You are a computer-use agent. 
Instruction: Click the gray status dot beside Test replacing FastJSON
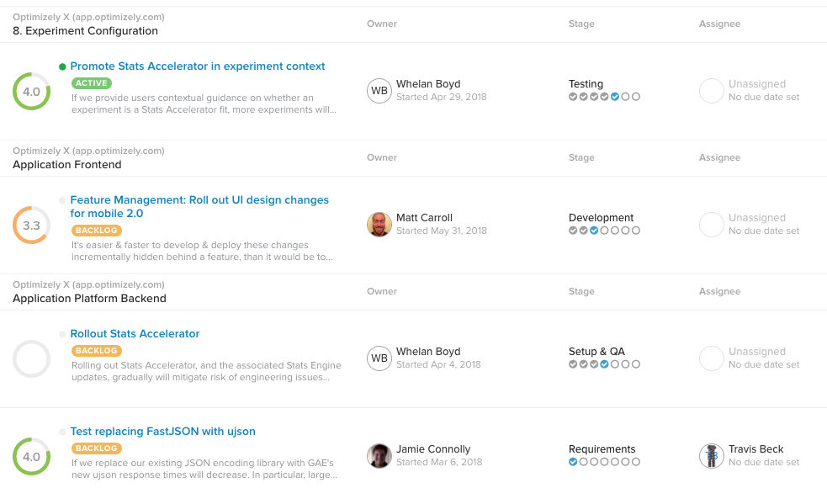click(62, 432)
